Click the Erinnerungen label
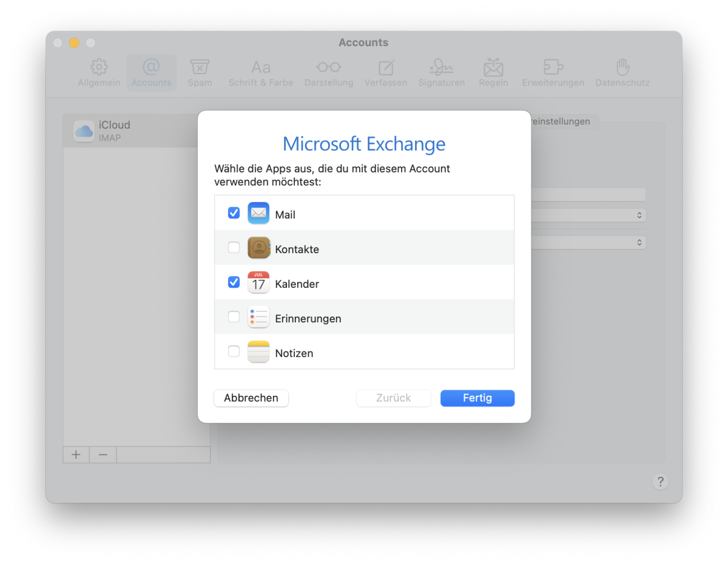Image resolution: width=728 pixels, height=564 pixels. 308,319
